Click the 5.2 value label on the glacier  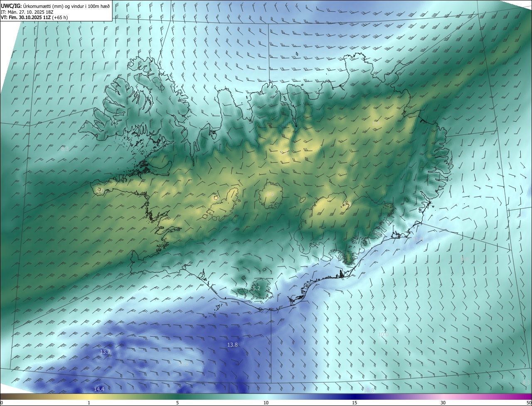coord(256,288)
